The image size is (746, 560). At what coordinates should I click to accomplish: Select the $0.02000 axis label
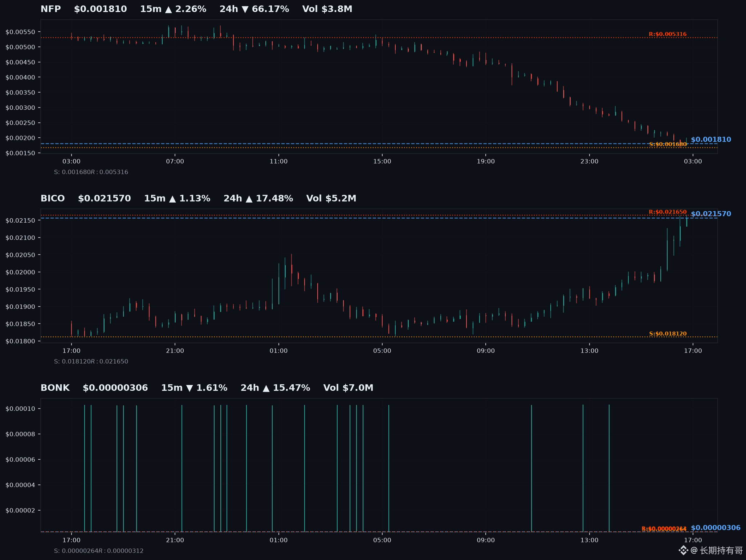(x=20, y=272)
